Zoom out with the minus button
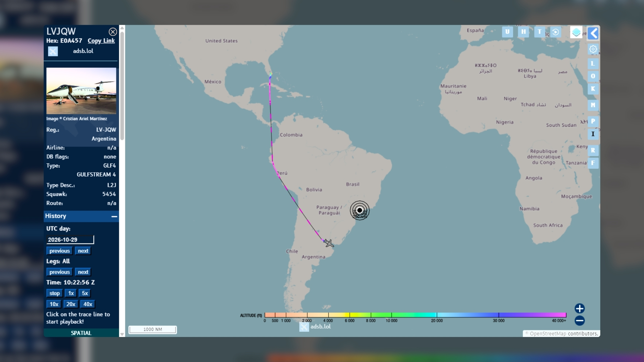Screen dimensions: 644x362 click(579, 320)
